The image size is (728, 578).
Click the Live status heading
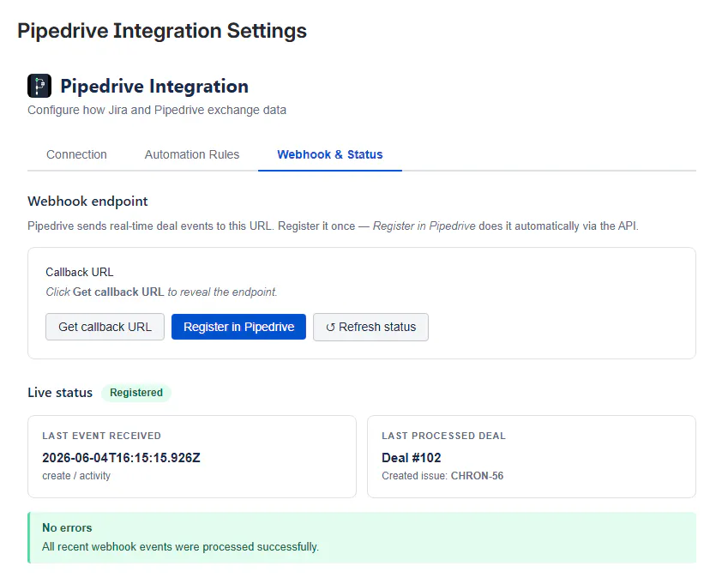[x=60, y=393]
